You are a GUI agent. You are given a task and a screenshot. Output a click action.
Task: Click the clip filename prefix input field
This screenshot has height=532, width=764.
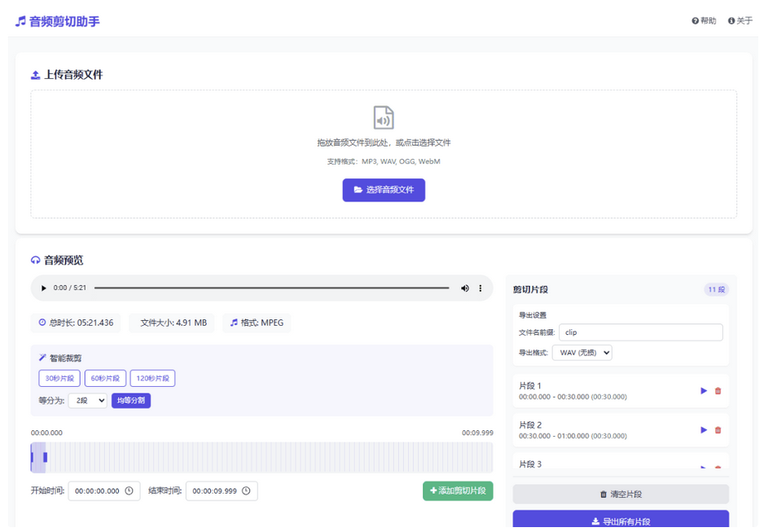pos(641,332)
